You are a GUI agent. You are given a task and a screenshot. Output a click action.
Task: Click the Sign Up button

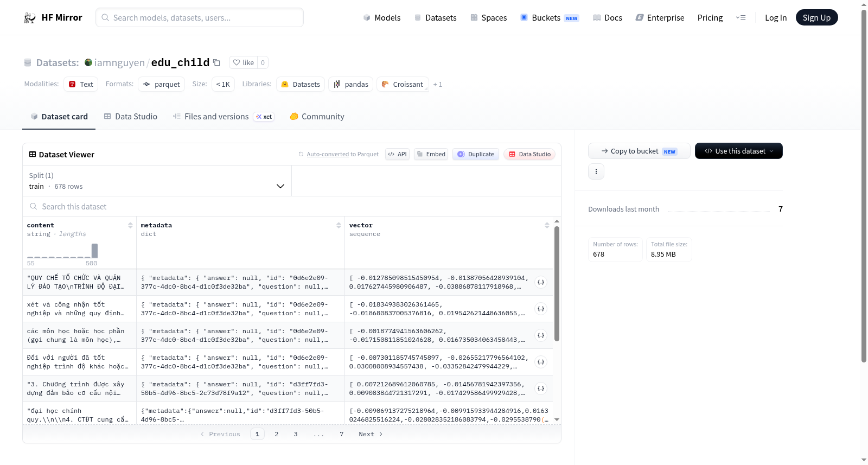point(816,17)
